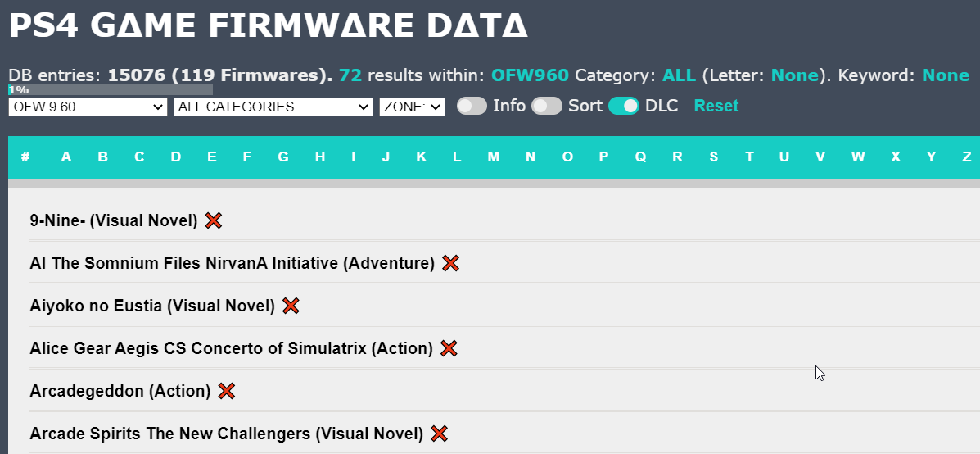Filter games by letter J
The width and height of the screenshot is (980, 454).
386,157
